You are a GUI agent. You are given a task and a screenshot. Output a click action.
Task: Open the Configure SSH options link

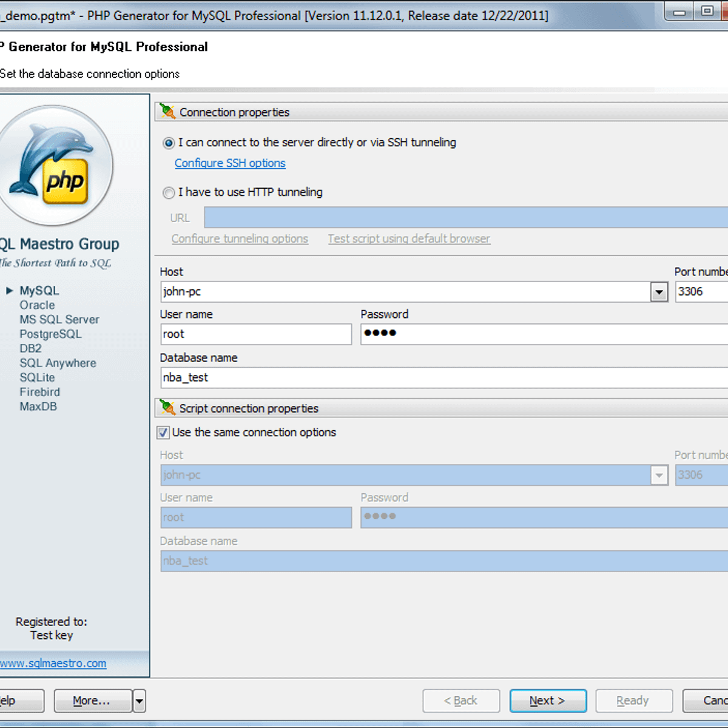click(x=230, y=163)
